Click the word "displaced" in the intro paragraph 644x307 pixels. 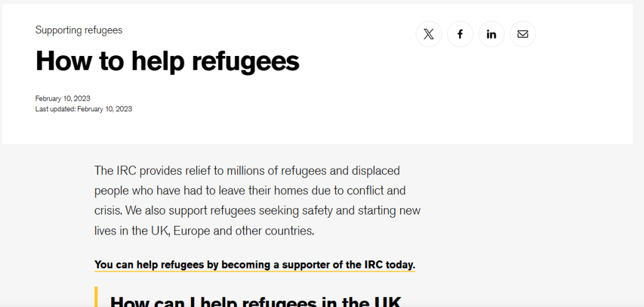click(375, 170)
